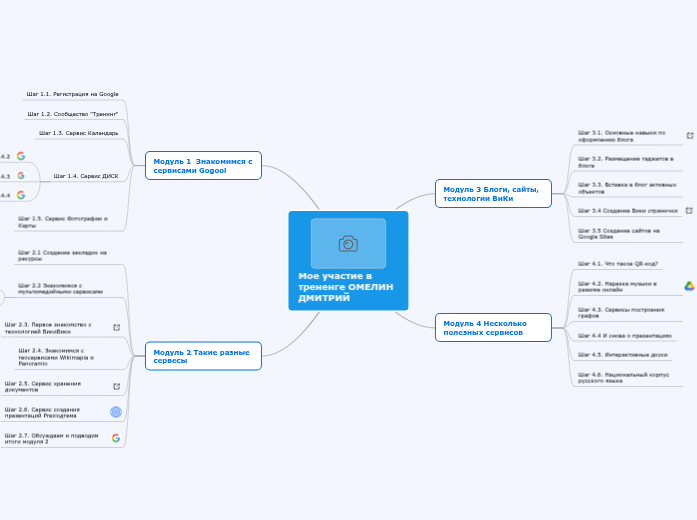Select the Модуль 1 Знакомимся с сервисами node
Viewport: 697px width, 520px height.
point(203,165)
